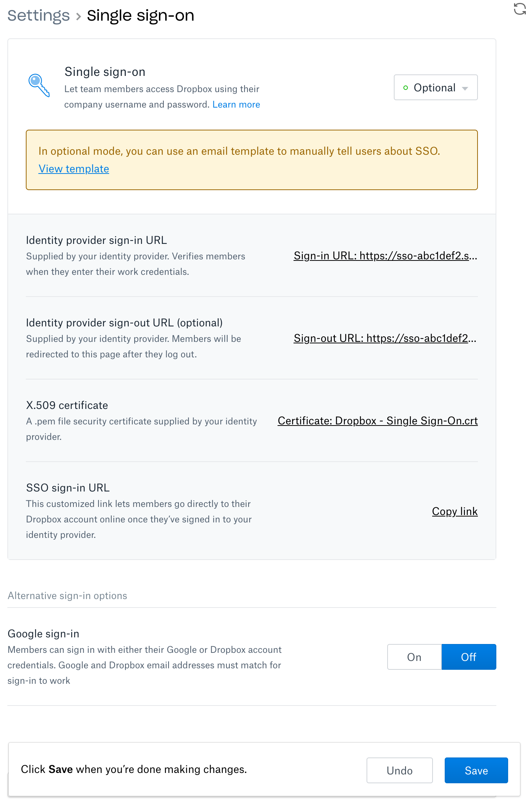
Task: Click the blue key icon beside Single sign-on
Action: coord(39,86)
